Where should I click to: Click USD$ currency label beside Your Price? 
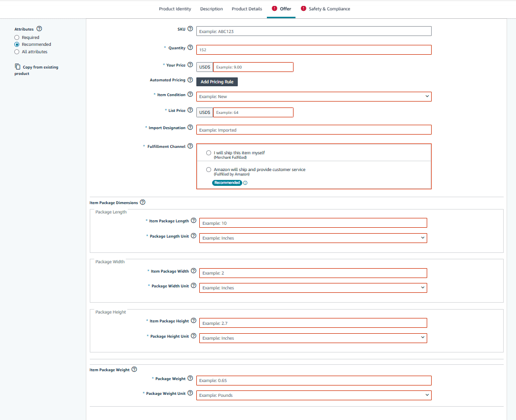pyautogui.click(x=205, y=67)
